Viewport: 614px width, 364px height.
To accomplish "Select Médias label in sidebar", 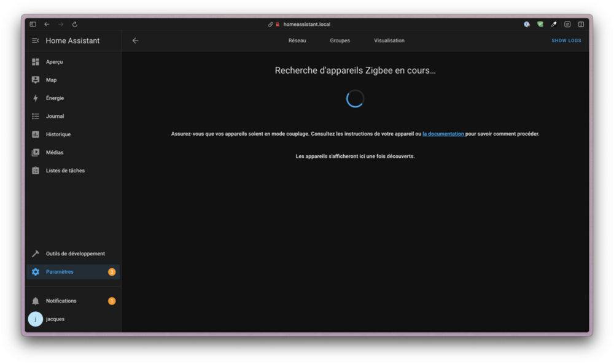I will coord(55,152).
